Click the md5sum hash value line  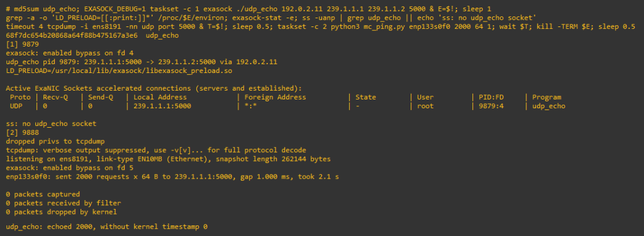coord(92,36)
